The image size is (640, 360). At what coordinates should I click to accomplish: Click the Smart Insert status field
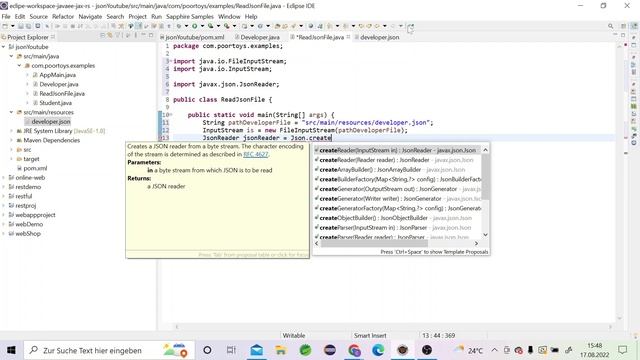pyautogui.click(x=370, y=336)
